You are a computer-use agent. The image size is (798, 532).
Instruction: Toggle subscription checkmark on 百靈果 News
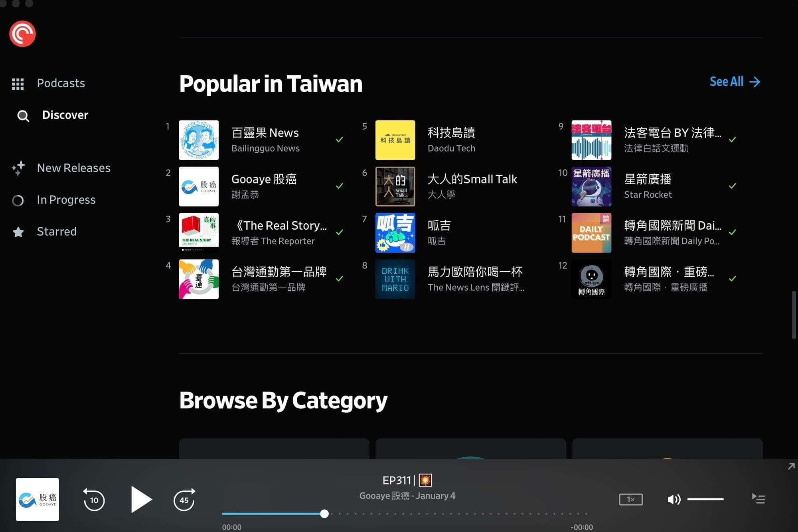tap(340, 139)
